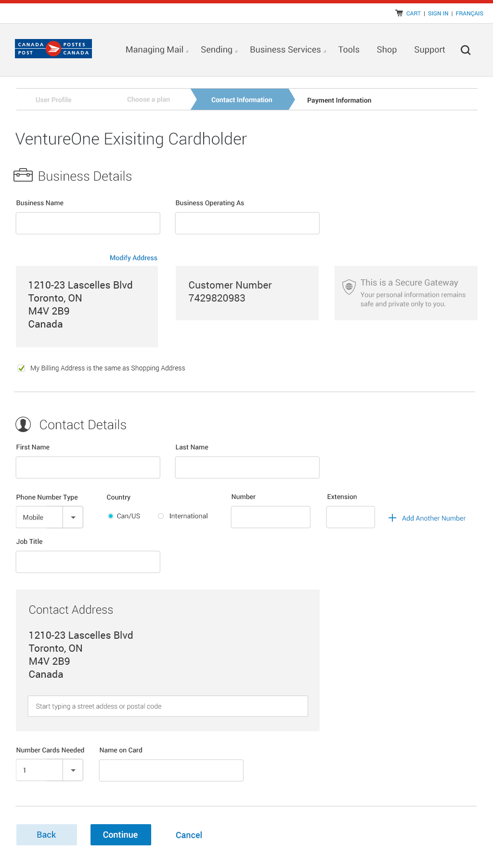This screenshot has height=868, width=493.
Task: Click the 'This is a Secure Gateway' text
Action: (409, 283)
